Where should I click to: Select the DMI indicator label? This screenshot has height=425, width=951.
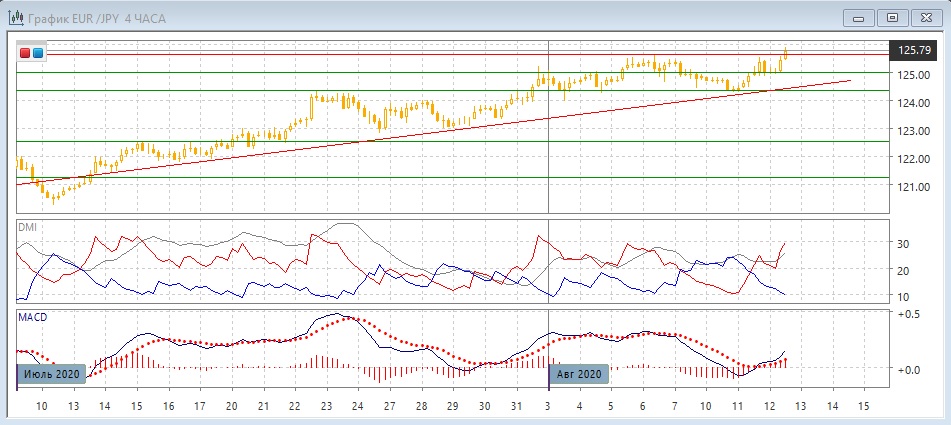[26, 227]
